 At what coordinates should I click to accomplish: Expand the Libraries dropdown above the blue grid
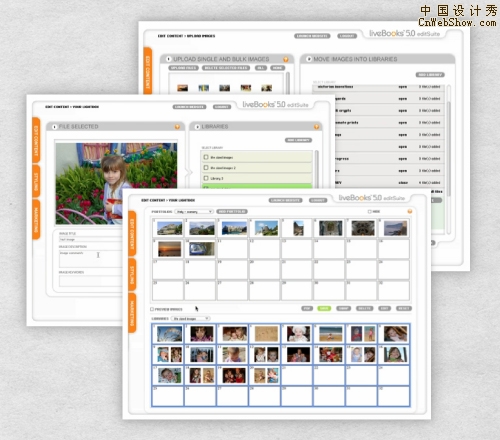190,319
